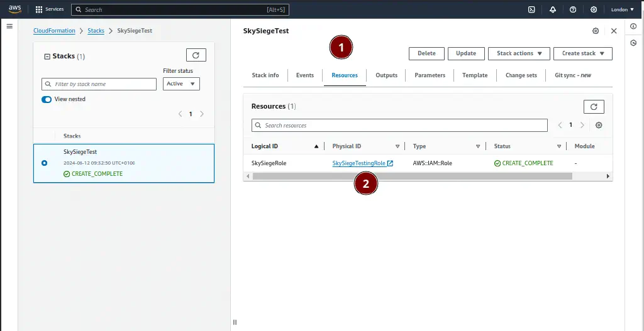Switch to the Outputs tab

click(x=387, y=75)
